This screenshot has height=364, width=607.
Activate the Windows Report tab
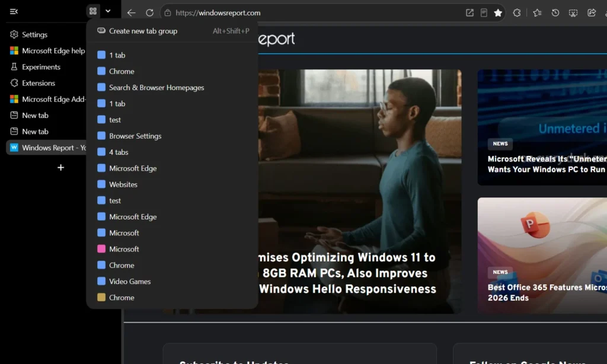coord(46,148)
